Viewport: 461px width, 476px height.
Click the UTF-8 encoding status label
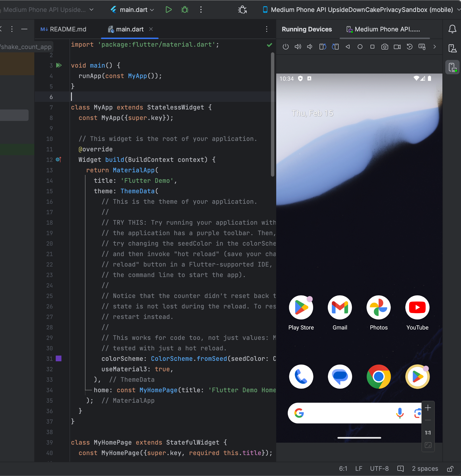pos(379,469)
